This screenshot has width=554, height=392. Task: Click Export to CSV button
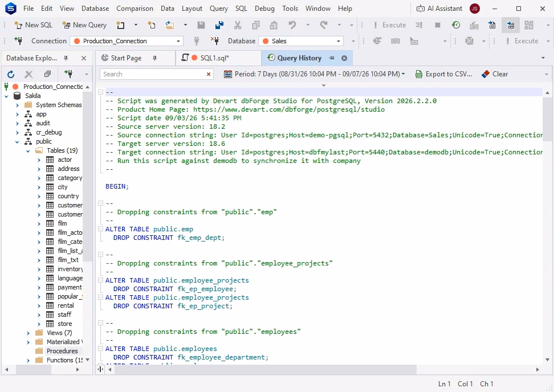(443, 74)
